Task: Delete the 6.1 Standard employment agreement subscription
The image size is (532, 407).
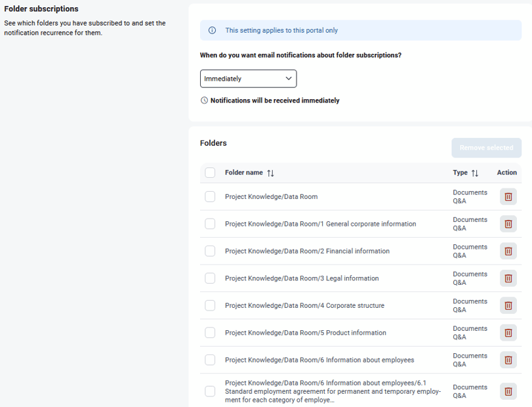Action: 508,391
